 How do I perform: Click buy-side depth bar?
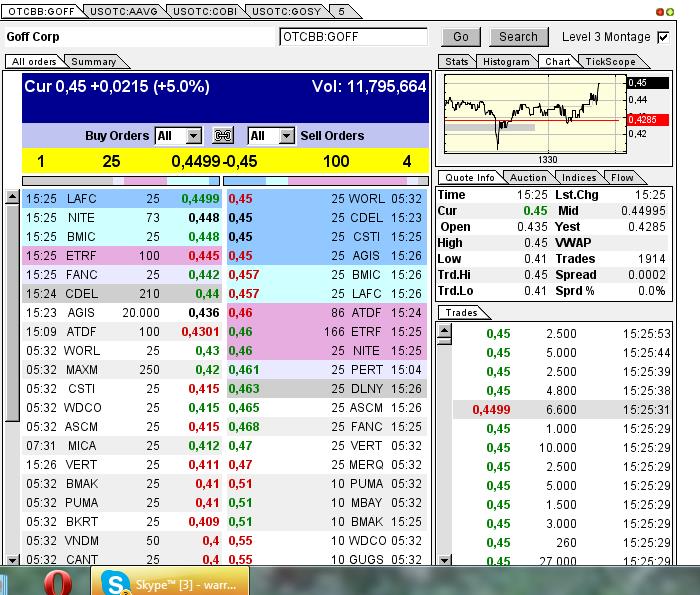121,181
